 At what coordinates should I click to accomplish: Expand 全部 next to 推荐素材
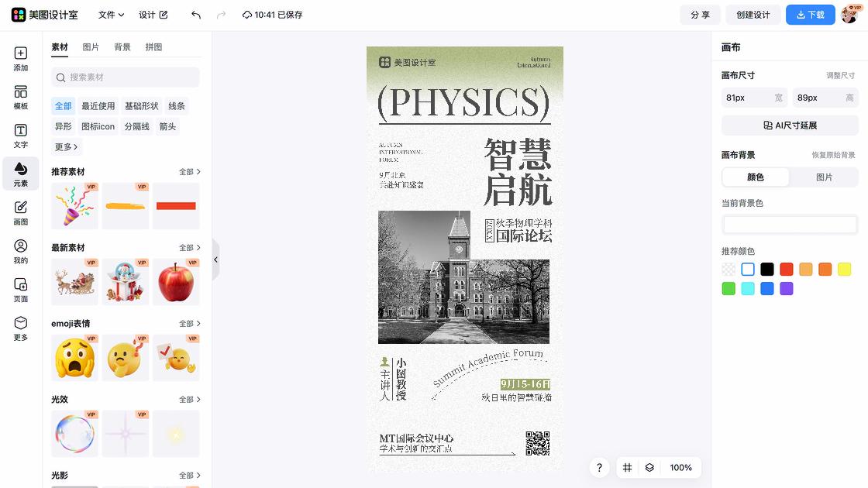point(188,171)
